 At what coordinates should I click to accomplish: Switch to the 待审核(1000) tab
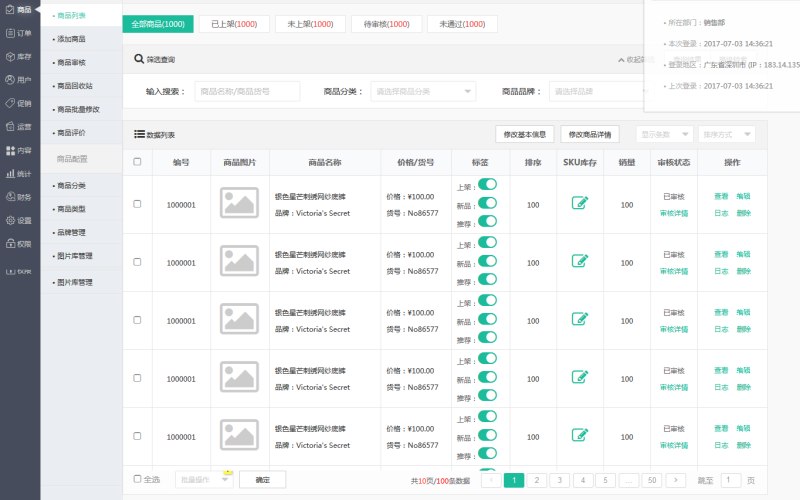[x=387, y=24]
